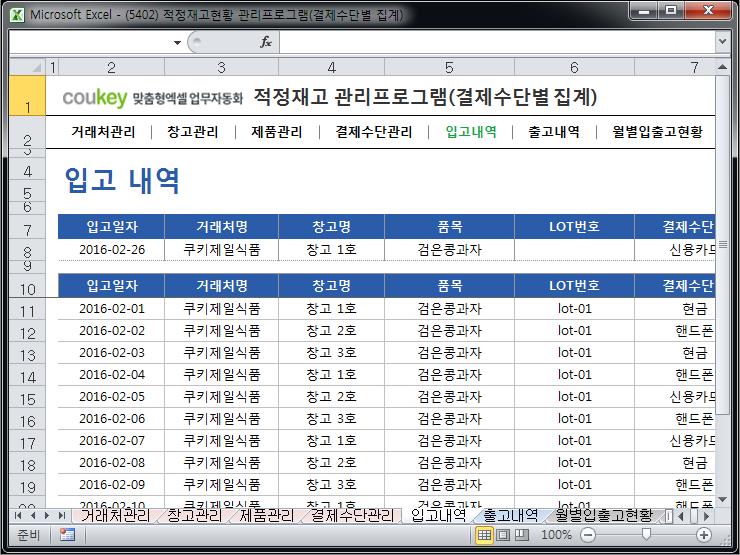Image resolution: width=740 pixels, height=555 pixels.
Task: Select 창고 3호 cell in row 13
Action: (331, 353)
